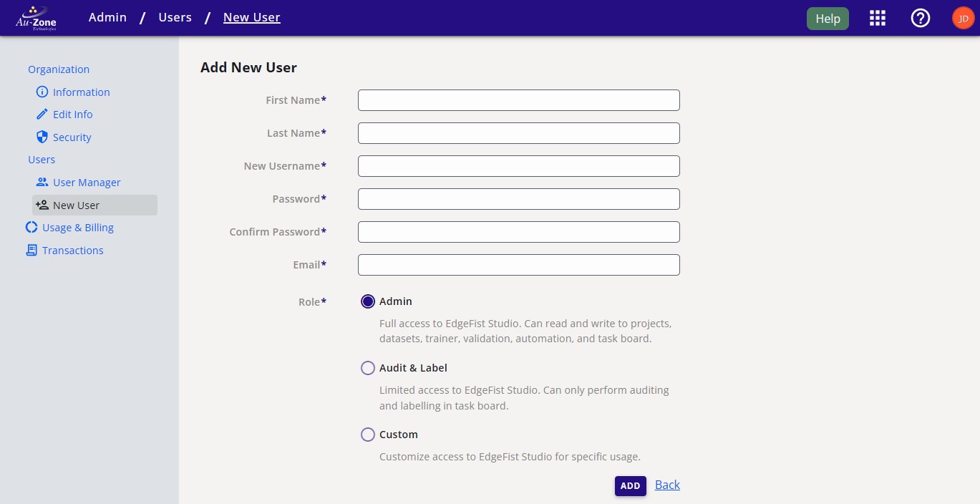The image size is (980, 504).
Task: Open the Information page via its info icon
Action: coord(42,92)
